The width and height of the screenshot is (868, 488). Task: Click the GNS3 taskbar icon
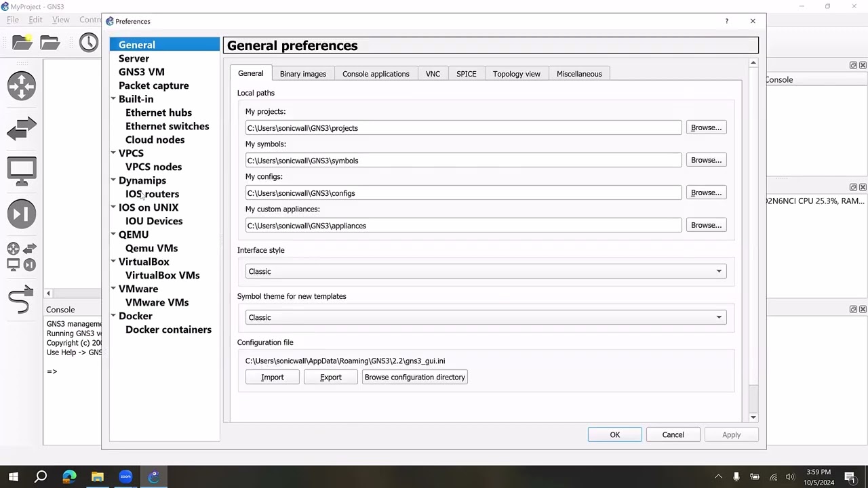154,476
